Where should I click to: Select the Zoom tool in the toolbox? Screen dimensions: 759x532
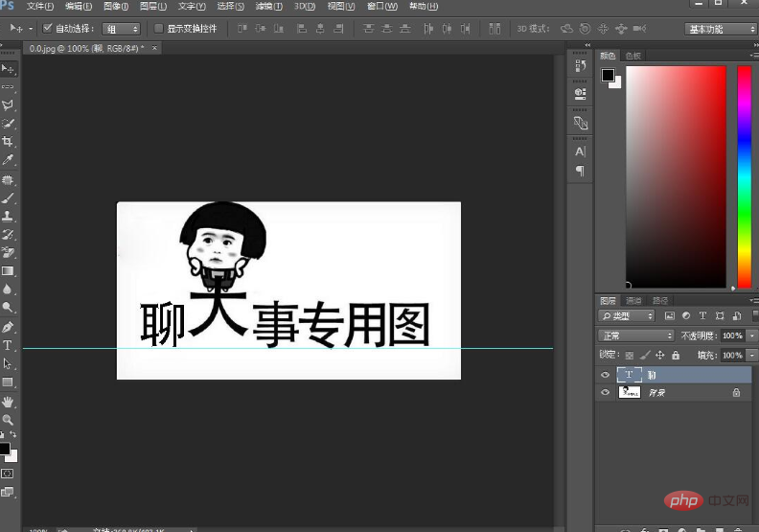pos(8,420)
